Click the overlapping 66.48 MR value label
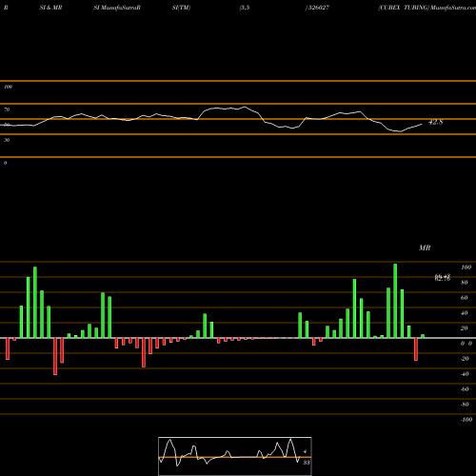This screenshot has width=476, height=476. click(443, 276)
